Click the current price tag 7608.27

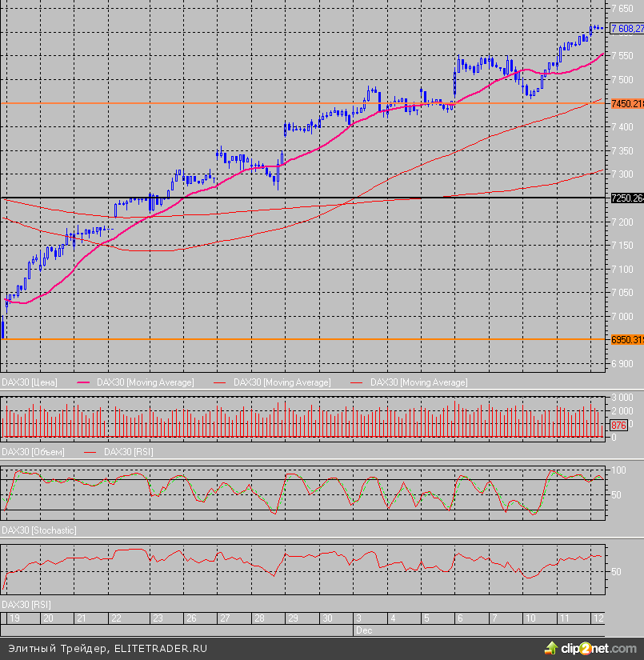pos(626,29)
